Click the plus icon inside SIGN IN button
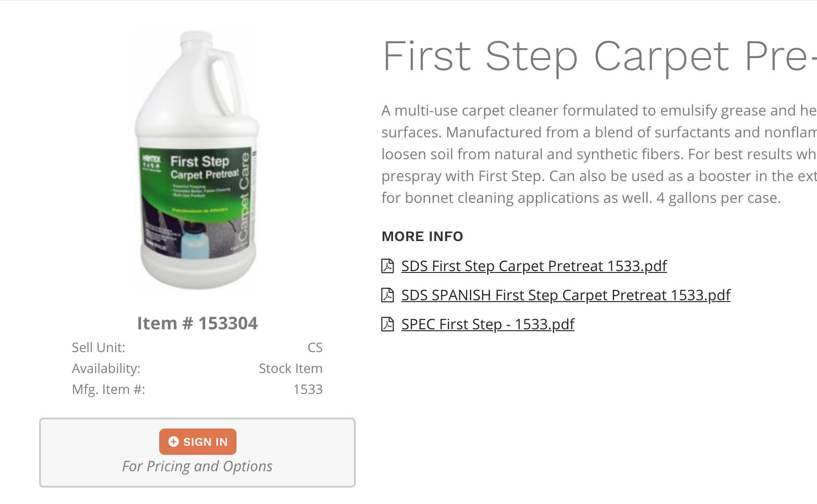 click(173, 442)
